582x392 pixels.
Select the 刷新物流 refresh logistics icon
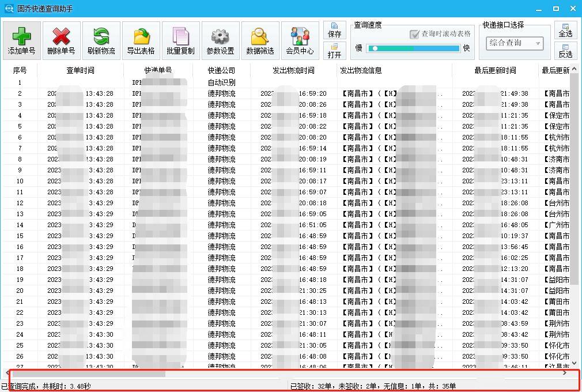tap(101, 40)
